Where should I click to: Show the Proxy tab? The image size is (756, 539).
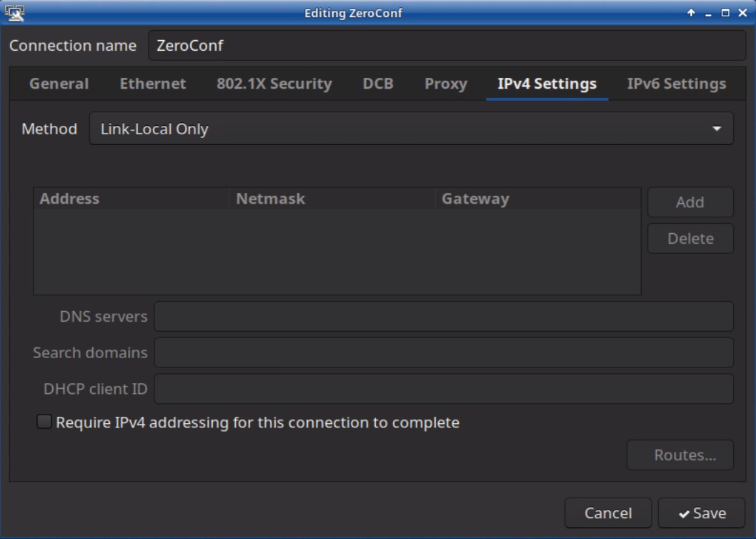pos(445,84)
